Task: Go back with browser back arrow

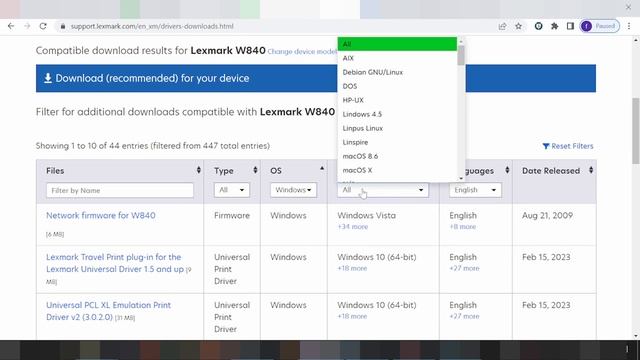Action: click(11, 26)
